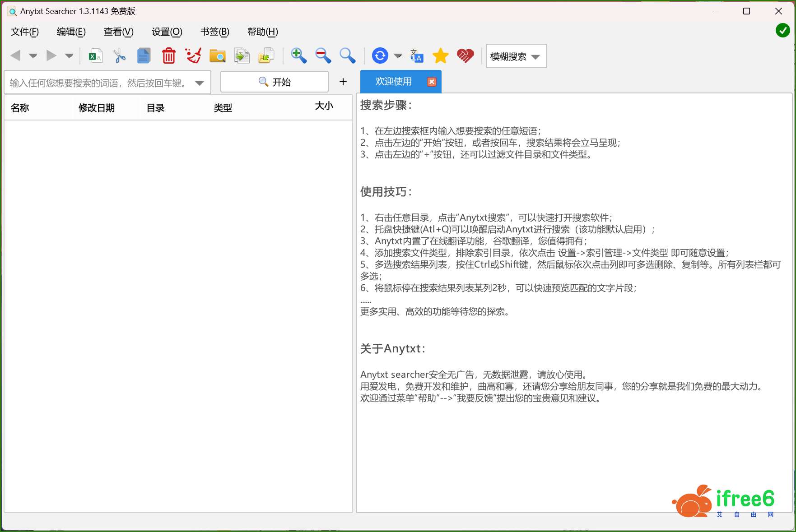The width and height of the screenshot is (796, 532).
Task: Expand the dropdown arrow beside the refresh icon
Action: coord(398,56)
